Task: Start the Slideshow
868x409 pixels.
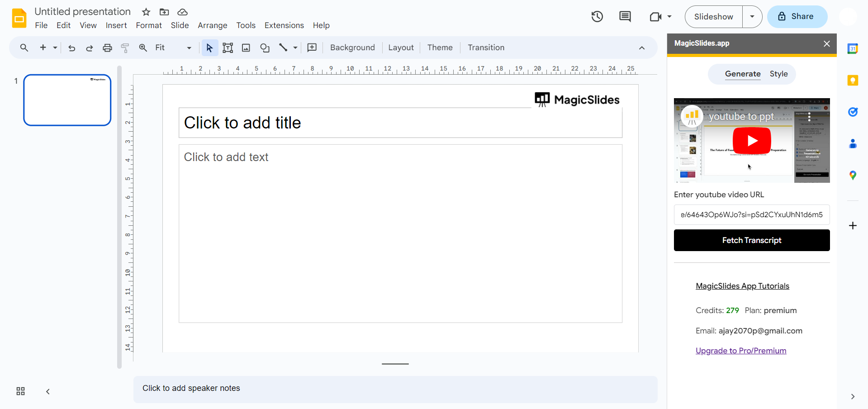Action: tap(714, 17)
